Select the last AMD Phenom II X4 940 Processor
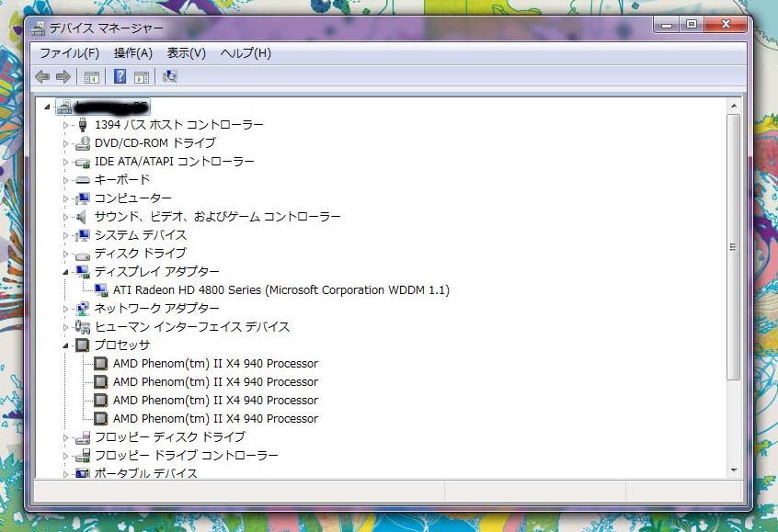This screenshot has height=532, width=778. [x=215, y=418]
